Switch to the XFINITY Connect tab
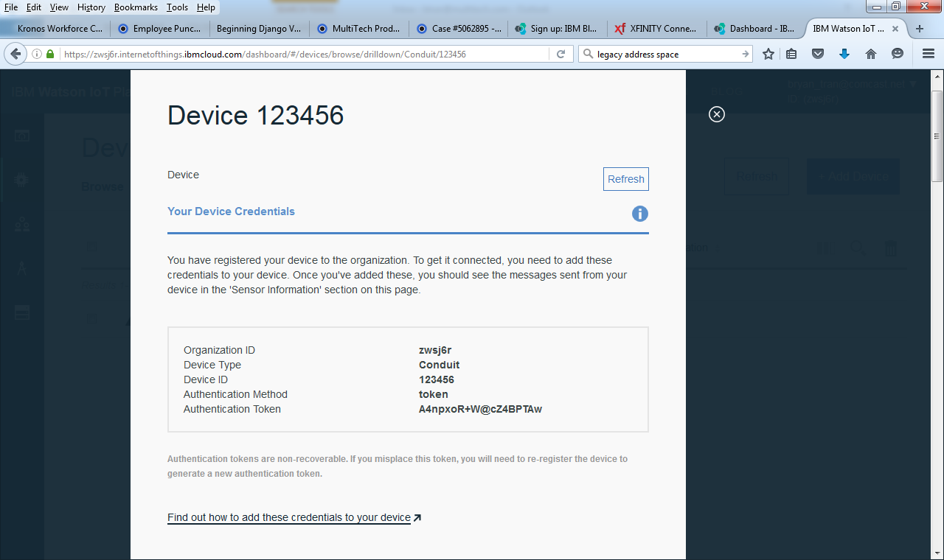Screen dimensions: 944x560 pos(656,29)
